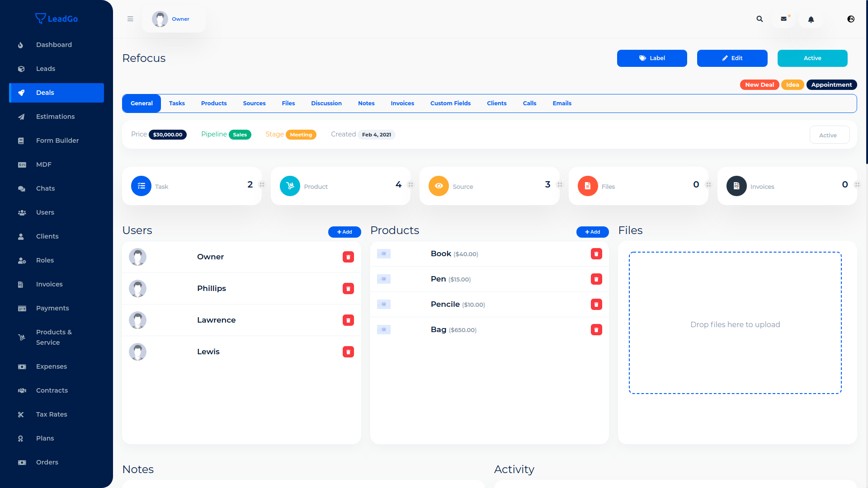Click the file upload drop zone
Image resolution: width=868 pixels, height=488 pixels.
pos(735,323)
